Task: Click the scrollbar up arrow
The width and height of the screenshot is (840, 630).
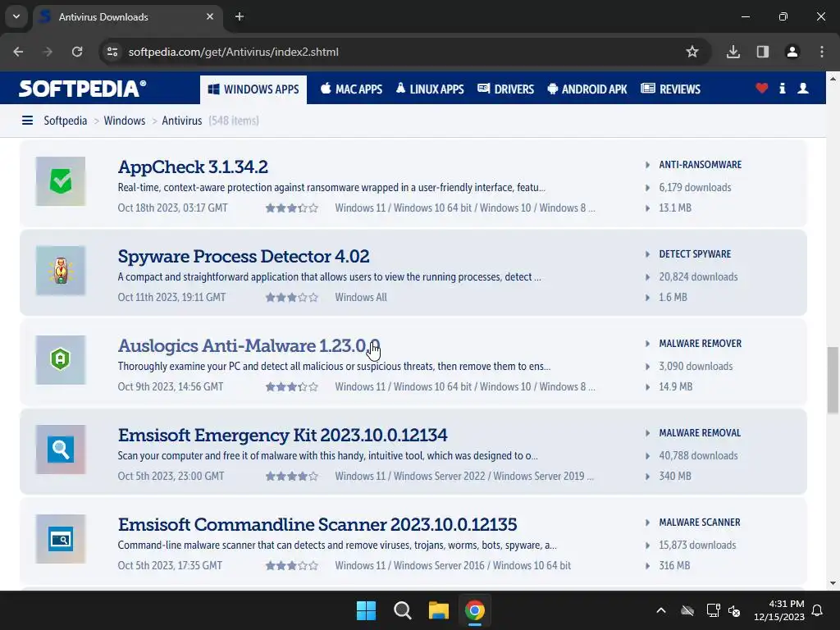Action: (833, 79)
